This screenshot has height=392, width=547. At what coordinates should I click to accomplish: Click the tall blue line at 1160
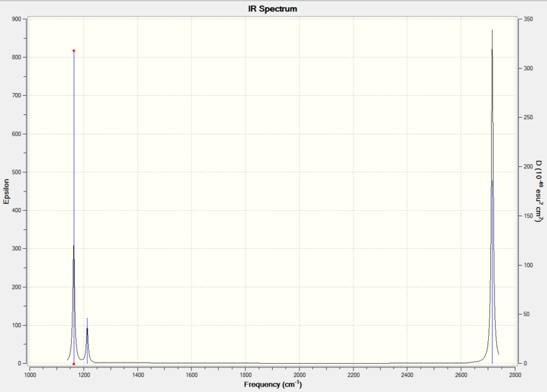[74, 207]
